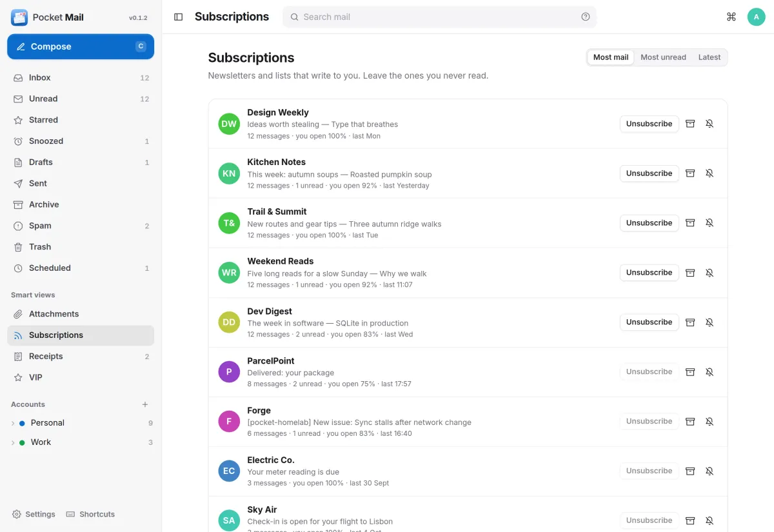
Task: Archive all Electric Co. mail
Action: point(690,471)
